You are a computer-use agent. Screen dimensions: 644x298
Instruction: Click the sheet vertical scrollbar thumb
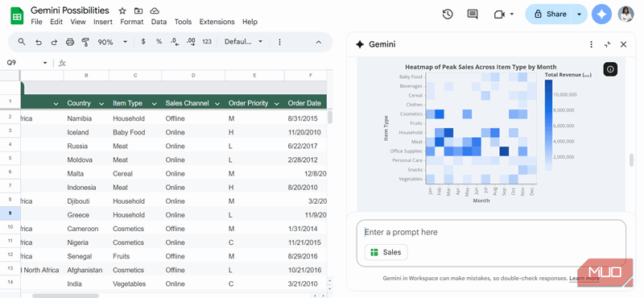coord(330,117)
